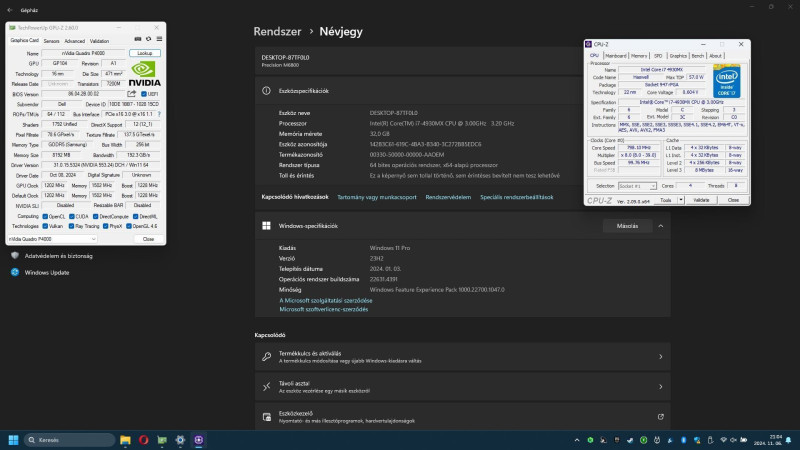Image resolution: width=800 pixels, height=450 pixels.
Task: Click the Eszközspecifikációk info icon
Action: 266,91
